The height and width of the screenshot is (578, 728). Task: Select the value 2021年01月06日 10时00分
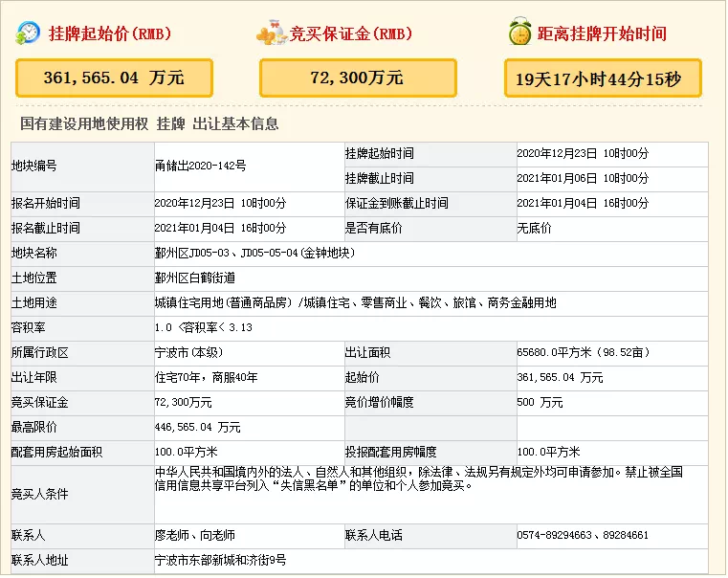click(x=583, y=178)
